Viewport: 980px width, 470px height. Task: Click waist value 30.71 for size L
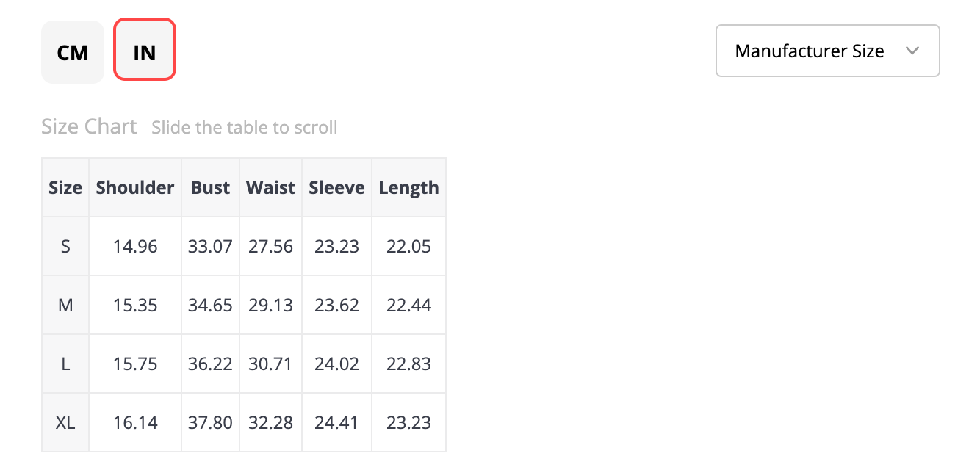click(270, 364)
